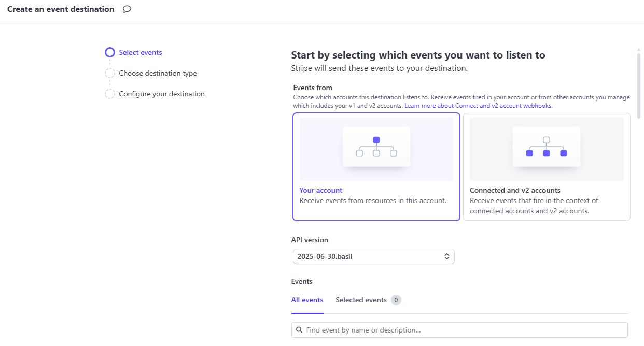Click the Selected events count badge
The image size is (644, 346).
[396, 300]
